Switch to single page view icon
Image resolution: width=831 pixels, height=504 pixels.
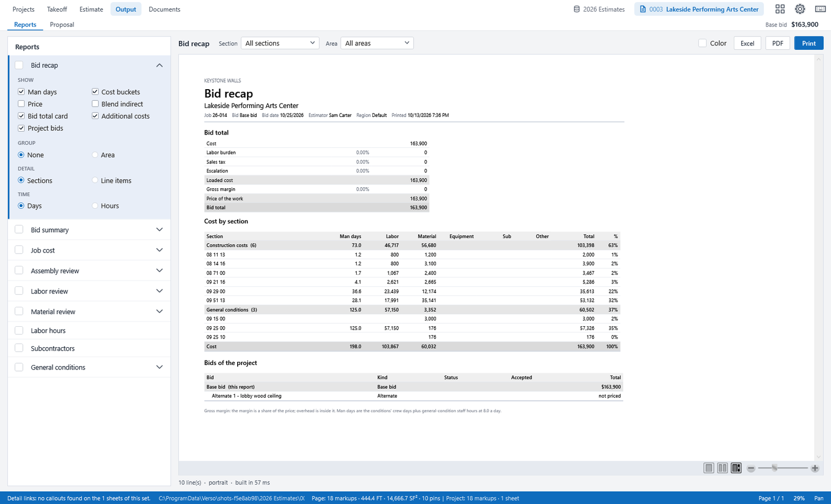709,468
